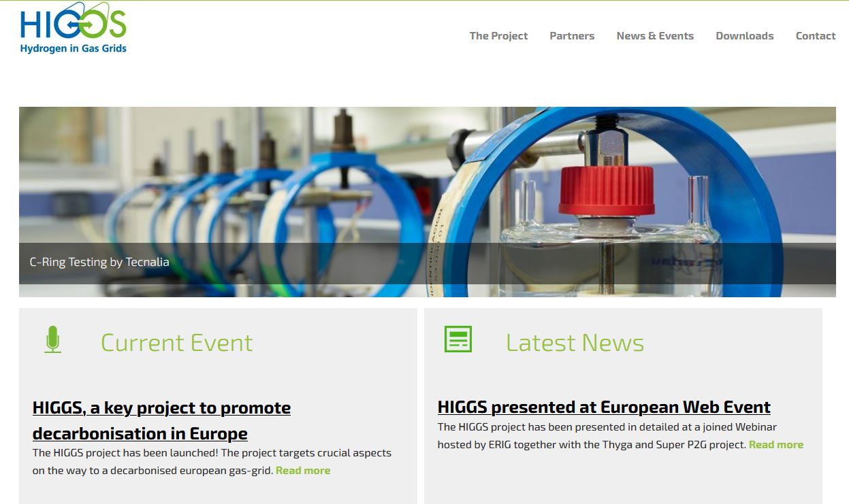This screenshot has height=504, width=849.
Task: Select the News & Events navigation entry
Action: point(655,35)
